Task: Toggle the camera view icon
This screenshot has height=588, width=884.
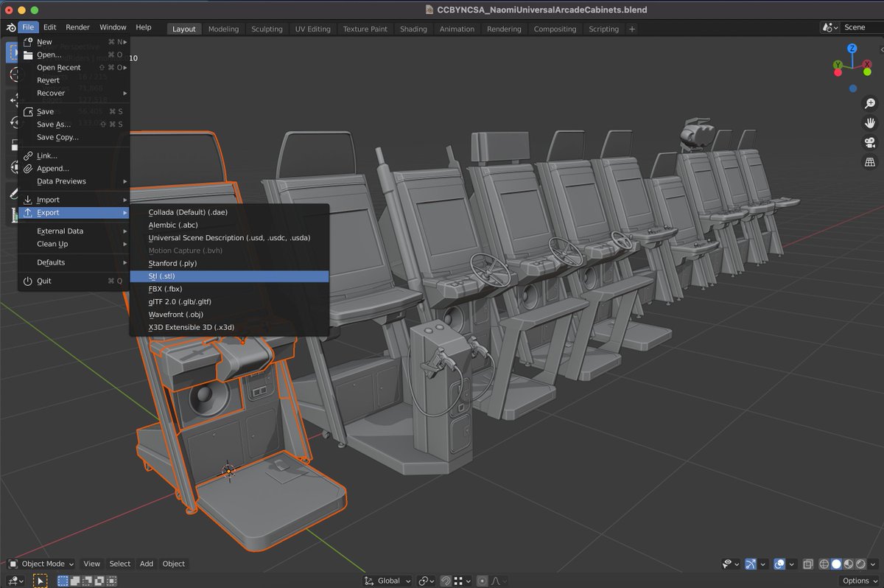Action: click(x=869, y=143)
